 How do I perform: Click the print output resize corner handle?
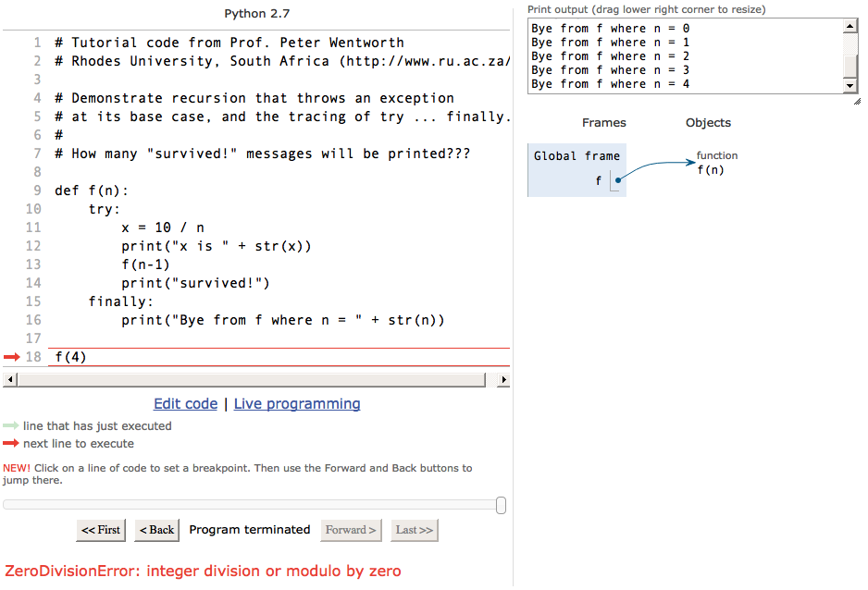[x=857, y=101]
